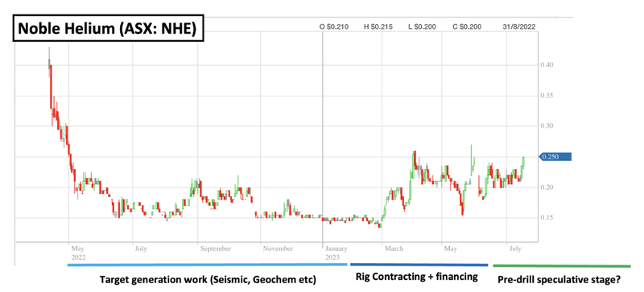Image resolution: width=644 pixels, height=292 pixels.
Task: Click the 0.40 price axis label
Action: tap(547, 65)
